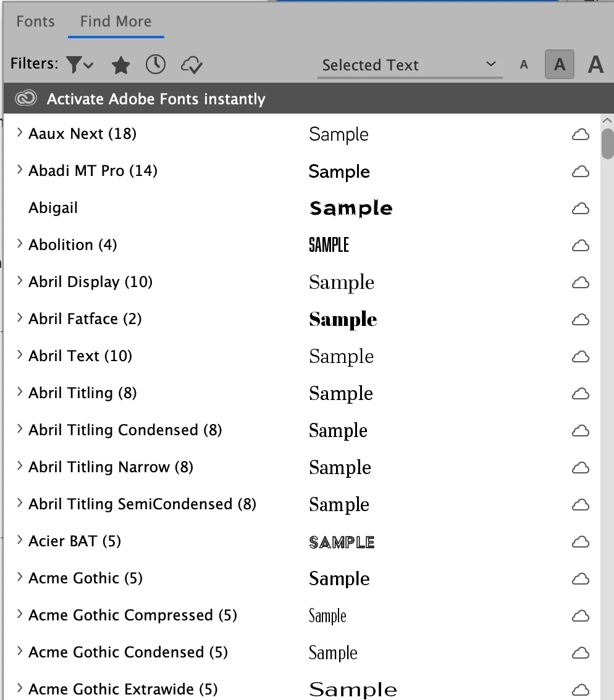Toggle the favorites star filter
The image size is (614, 700).
tap(120, 65)
